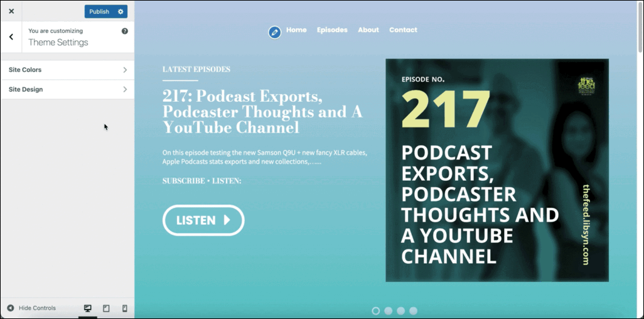Go back with the left arrow icon

click(11, 37)
